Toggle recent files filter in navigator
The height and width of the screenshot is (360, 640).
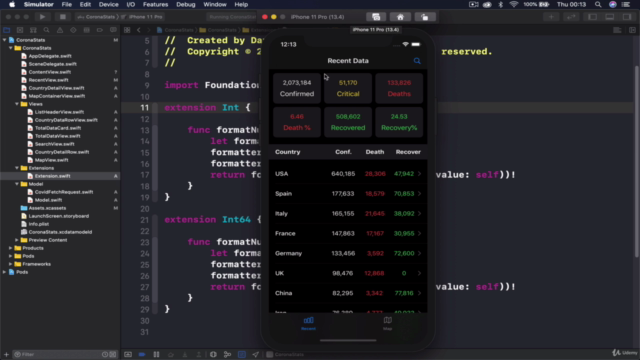pyautogui.click(x=105, y=354)
